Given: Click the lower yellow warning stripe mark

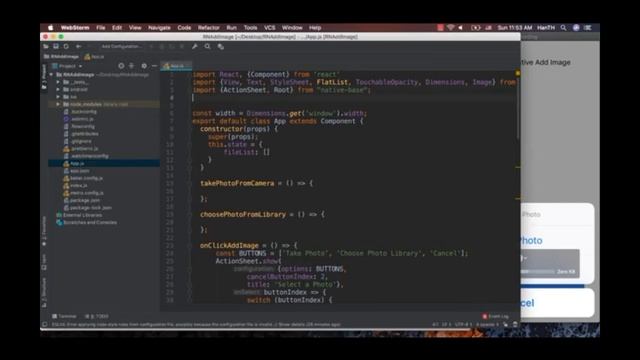Looking at the screenshot, I should [518, 198].
